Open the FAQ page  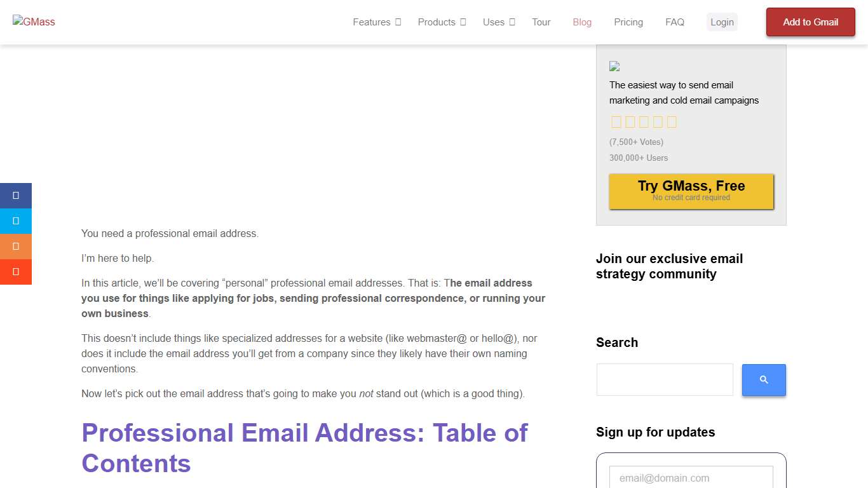coord(675,22)
